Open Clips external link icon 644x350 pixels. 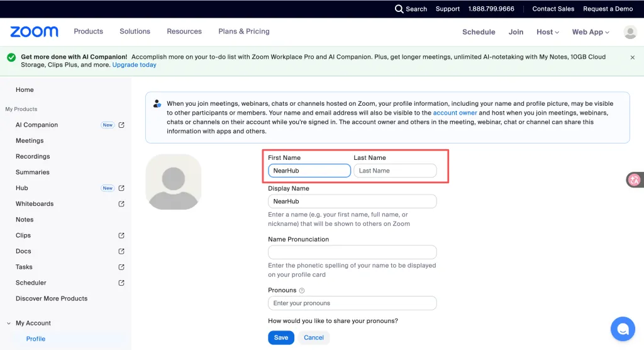click(x=121, y=235)
